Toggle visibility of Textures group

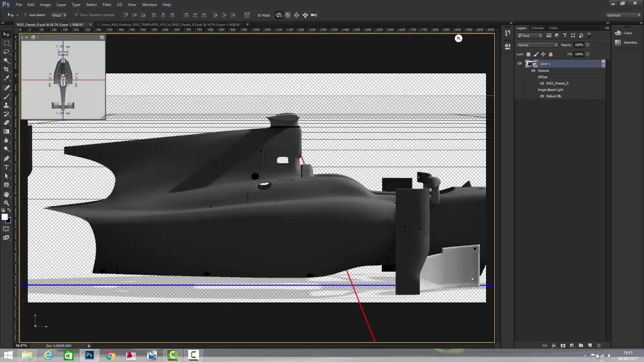tap(533, 70)
